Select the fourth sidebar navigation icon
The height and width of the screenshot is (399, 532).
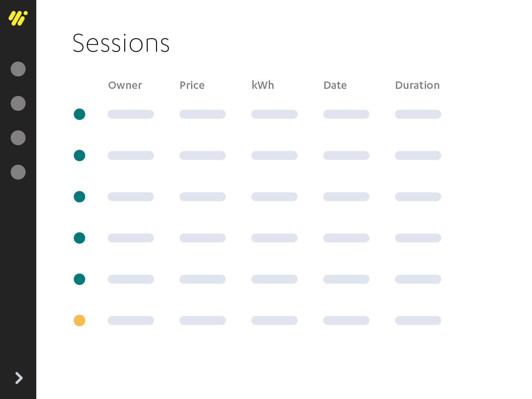18,172
